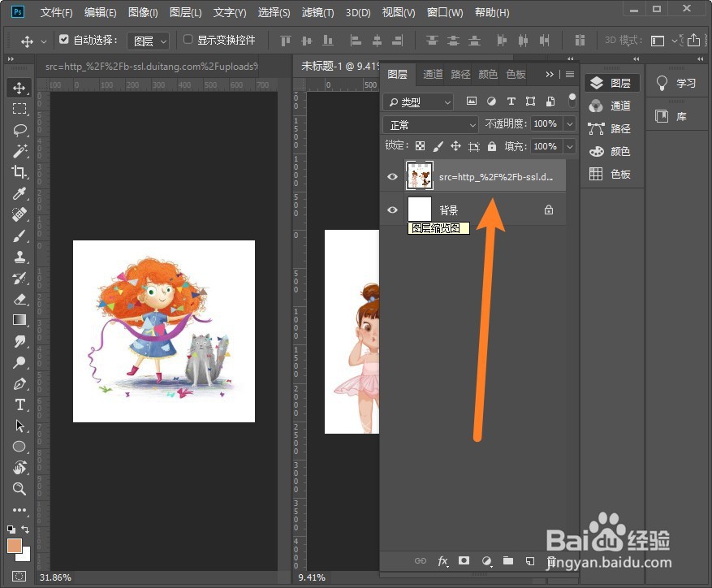
Task: Hide the src=http layer visibility eye
Action: coord(392,176)
